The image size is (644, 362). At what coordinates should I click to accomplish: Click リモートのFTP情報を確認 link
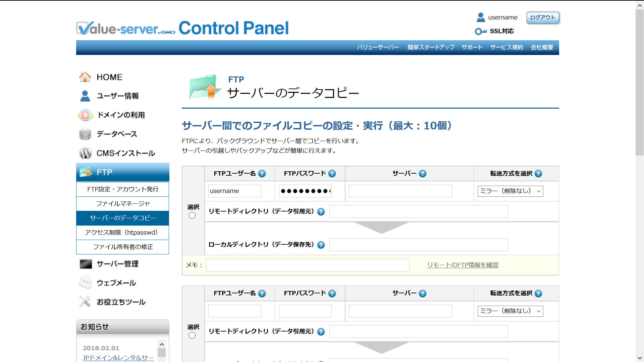(x=463, y=265)
